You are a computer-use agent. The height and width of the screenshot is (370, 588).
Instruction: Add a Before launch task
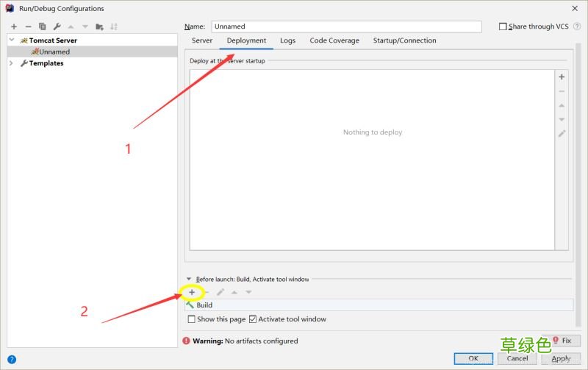pos(192,292)
